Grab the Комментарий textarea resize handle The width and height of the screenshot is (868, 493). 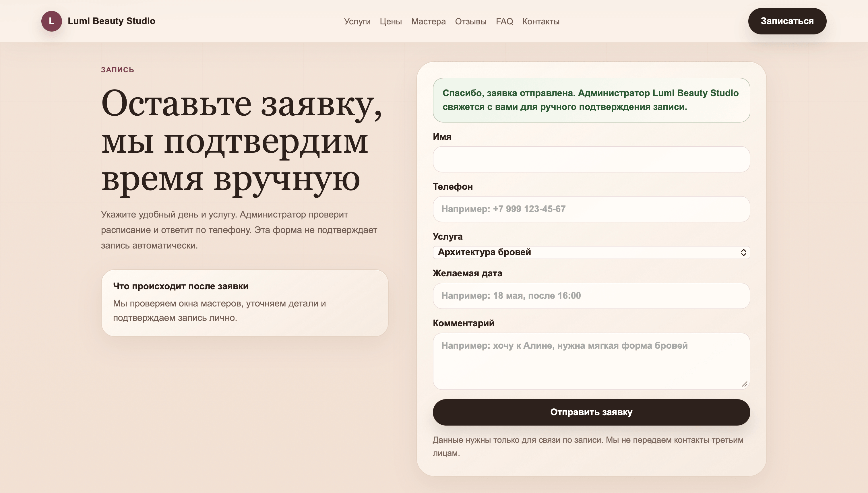pos(744,384)
